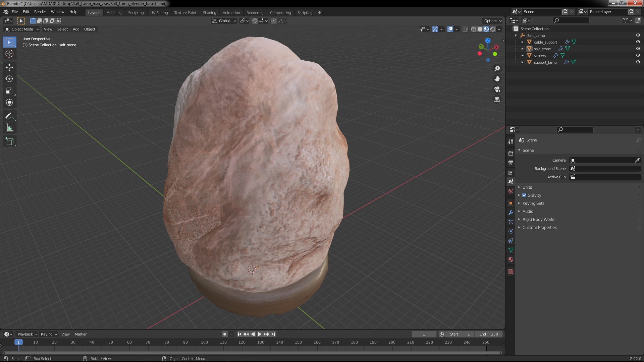Open Object Data properties tab
Screen dimensions: 644x362
tap(511, 250)
